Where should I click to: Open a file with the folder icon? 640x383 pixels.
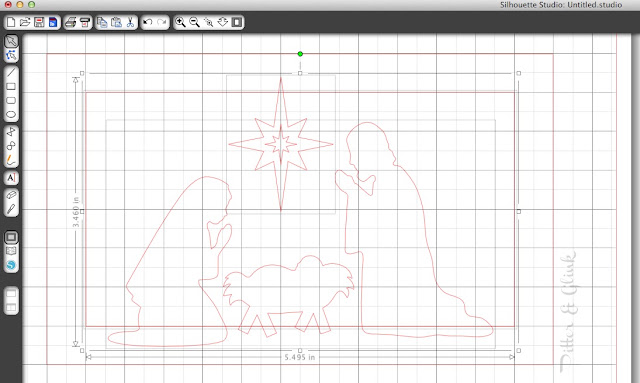(x=25, y=22)
